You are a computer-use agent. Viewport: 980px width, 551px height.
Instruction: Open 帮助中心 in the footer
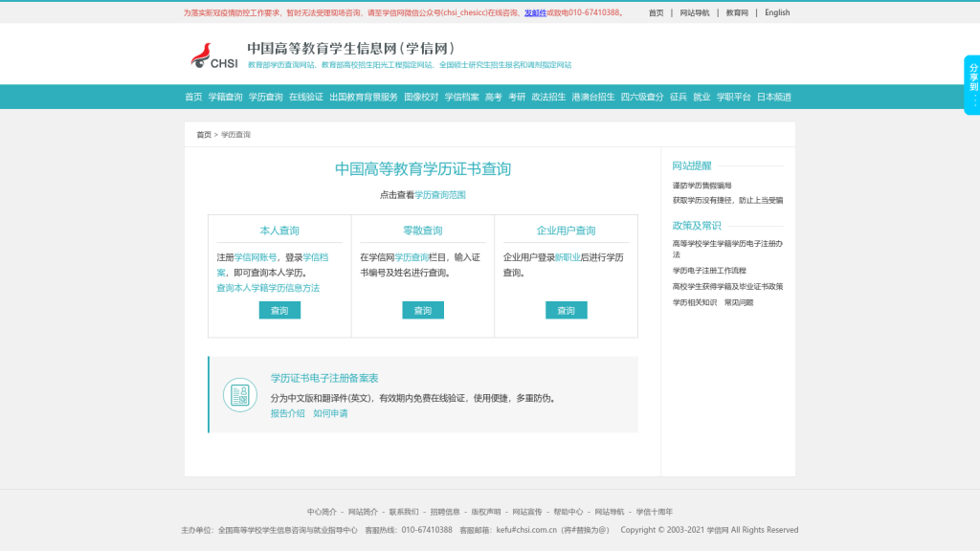tap(568, 512)
